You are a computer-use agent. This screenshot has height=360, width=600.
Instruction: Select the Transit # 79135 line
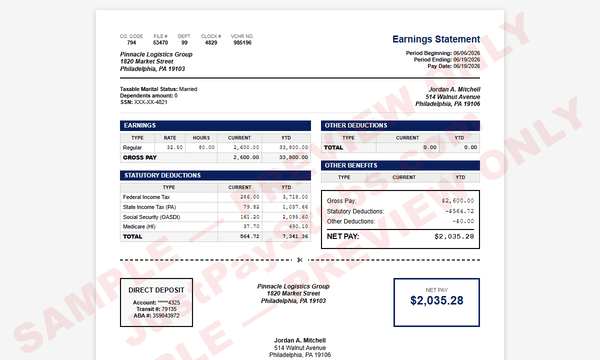pyautogui.click(x=156, y=309)
